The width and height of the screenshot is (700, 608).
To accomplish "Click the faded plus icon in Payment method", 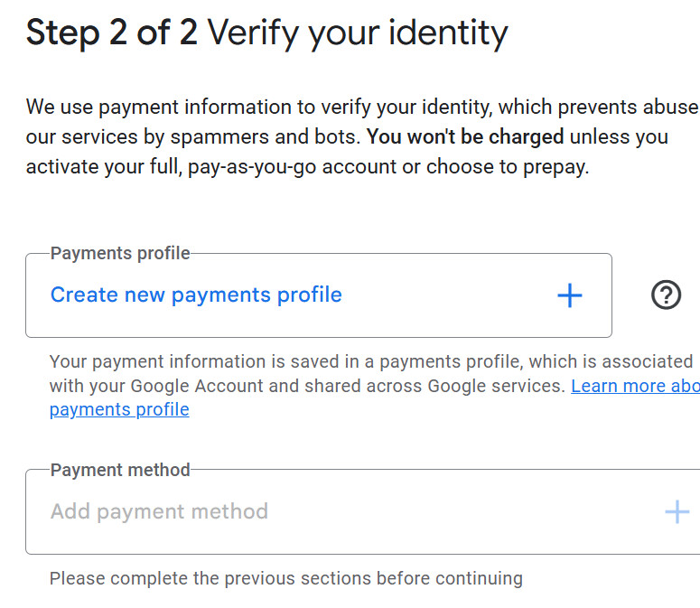I will [x=677, y=512].
